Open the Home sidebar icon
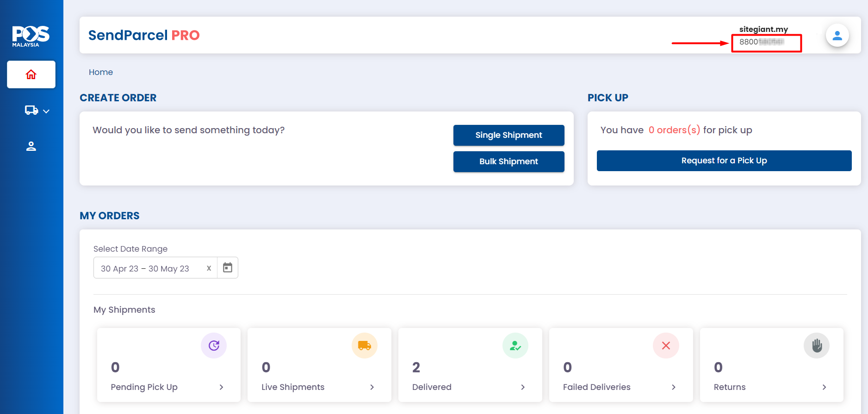The image size is (868, 414). point(31,74)
